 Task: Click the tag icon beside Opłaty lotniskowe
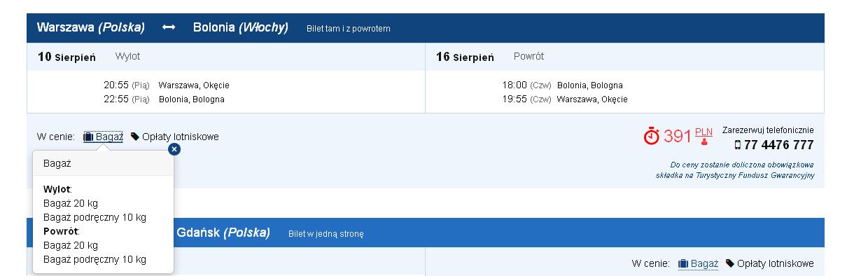(x=135, y=137)
